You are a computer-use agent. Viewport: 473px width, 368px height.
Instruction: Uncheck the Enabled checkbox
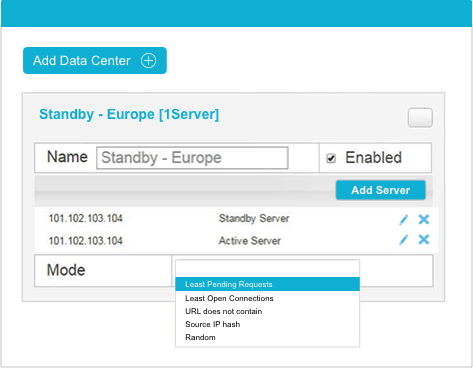pos(331,158)
